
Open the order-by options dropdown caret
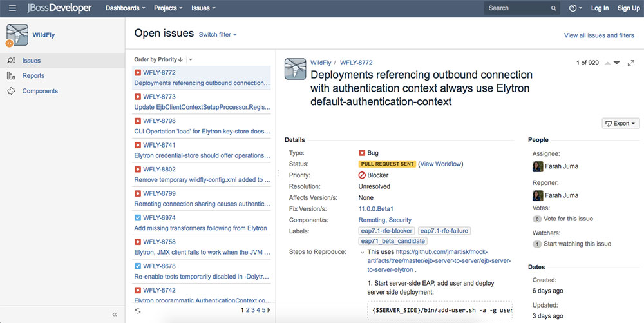[191, 59]
